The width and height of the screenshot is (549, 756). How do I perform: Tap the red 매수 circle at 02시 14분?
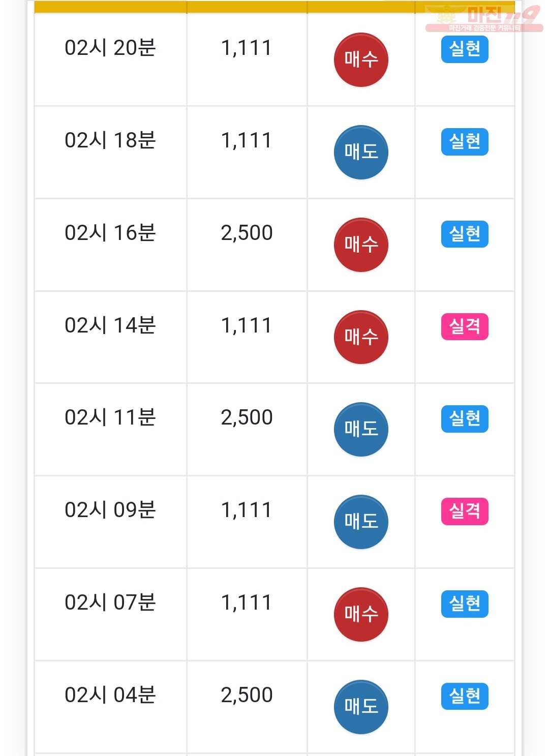(x=361, y=337)
